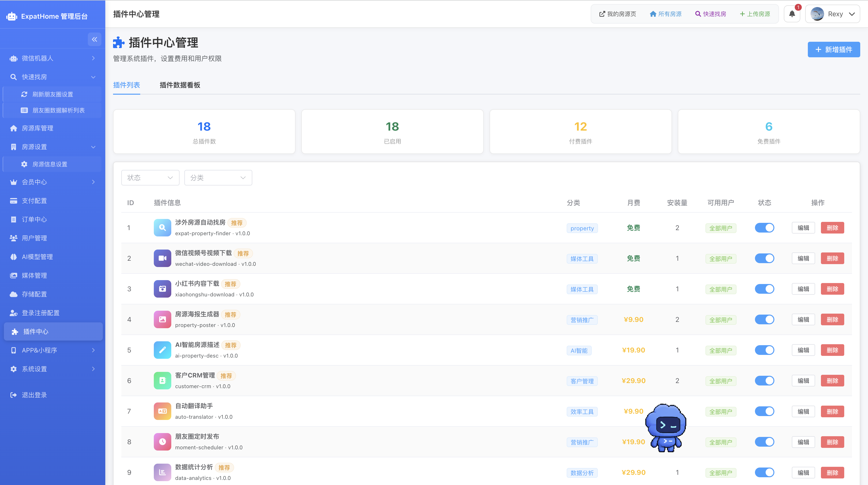Click 退出登录 to log out
The height and width of the screenshot is (485, 868).
tap(53, 395)
